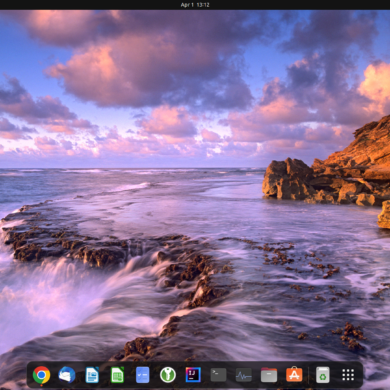This screenshot has width=390, height=390.
Task: Launch Thunderbird mail from the dock
Action: coord(67,375)
